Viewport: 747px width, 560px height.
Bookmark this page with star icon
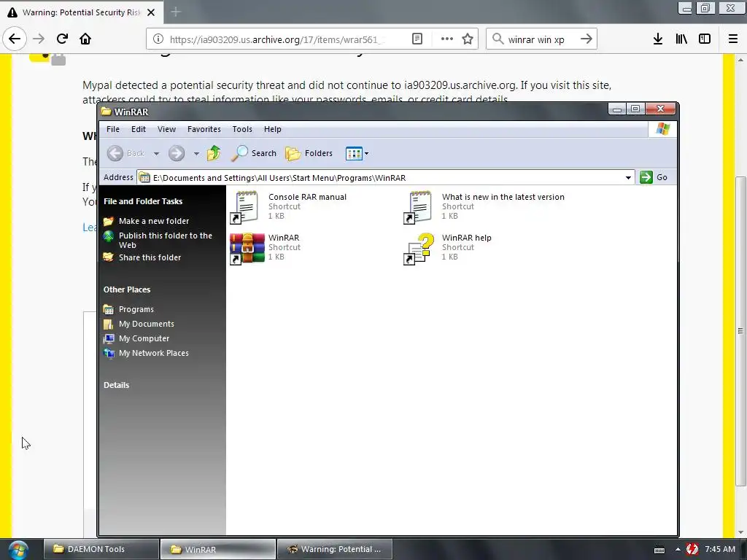468,39
